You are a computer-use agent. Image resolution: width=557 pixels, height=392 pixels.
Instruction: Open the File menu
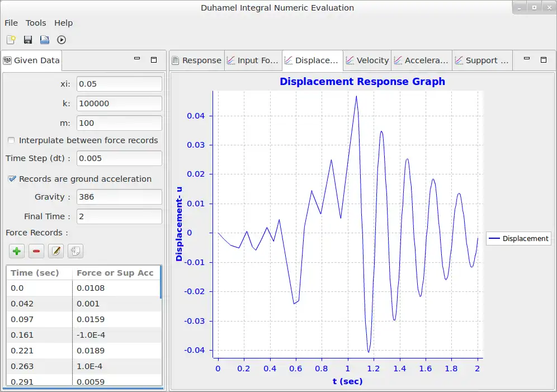click(x=11, y=23)
